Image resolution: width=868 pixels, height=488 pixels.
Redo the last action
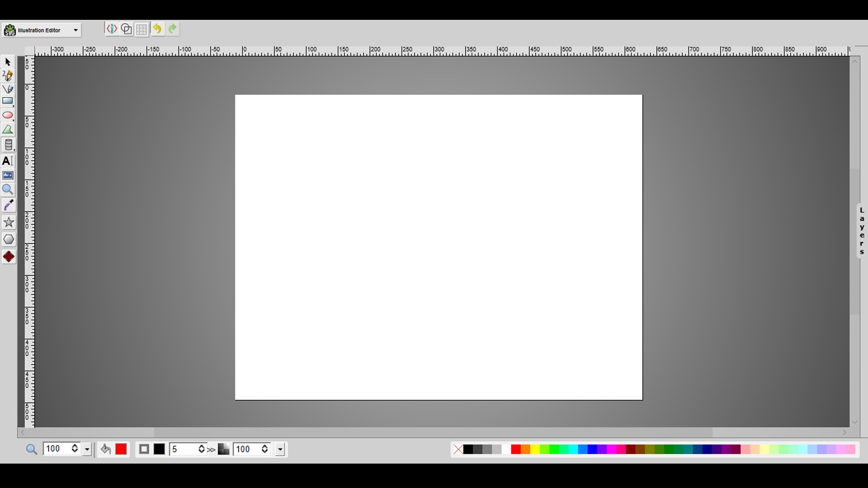(x=172, y=28)
